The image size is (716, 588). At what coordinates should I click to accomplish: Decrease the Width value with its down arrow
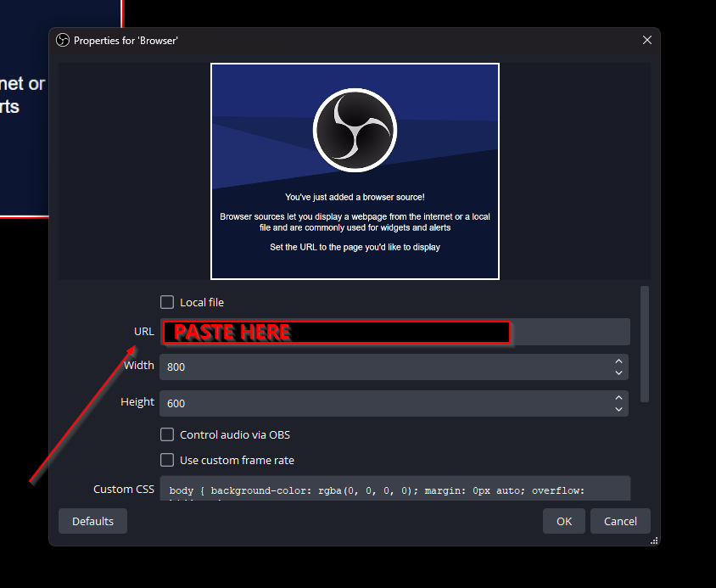pyautogui.click(x=618, y=372)
